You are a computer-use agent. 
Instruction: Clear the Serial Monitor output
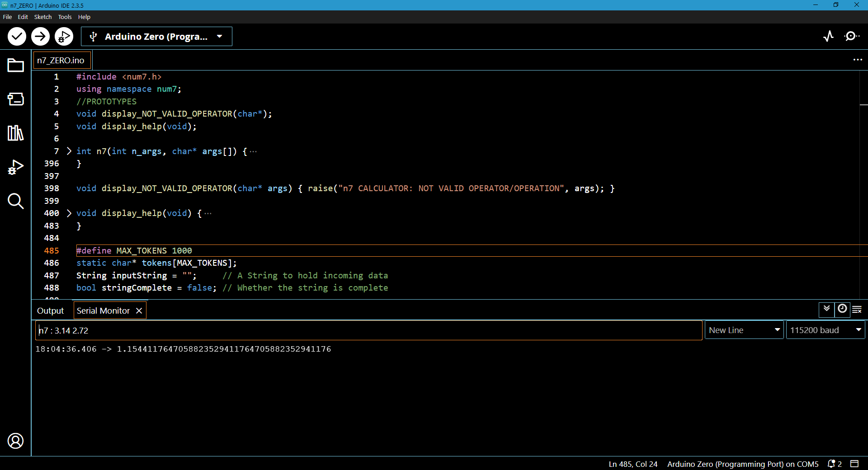pyautogui.click(x=857, y=310)
